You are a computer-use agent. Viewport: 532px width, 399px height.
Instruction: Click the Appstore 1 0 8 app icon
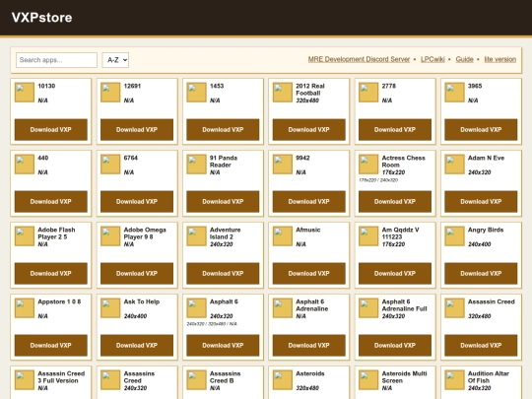(25, 308)
